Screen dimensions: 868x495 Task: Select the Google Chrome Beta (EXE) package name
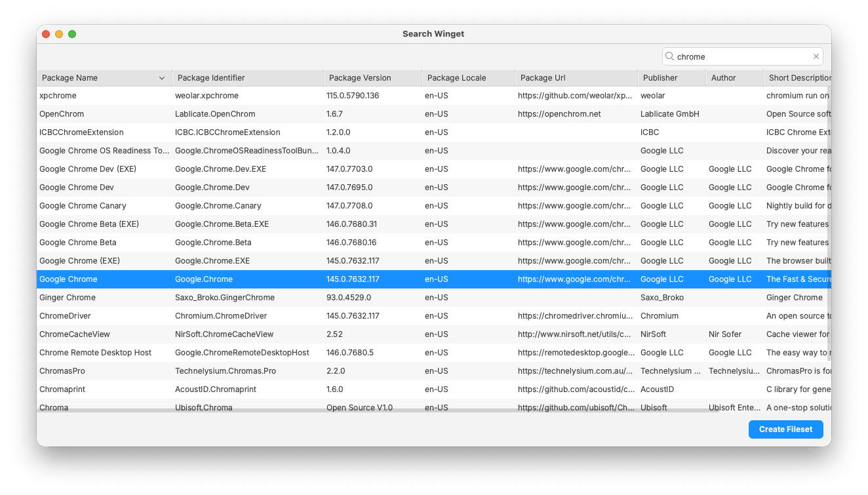(x=89, y=224)
